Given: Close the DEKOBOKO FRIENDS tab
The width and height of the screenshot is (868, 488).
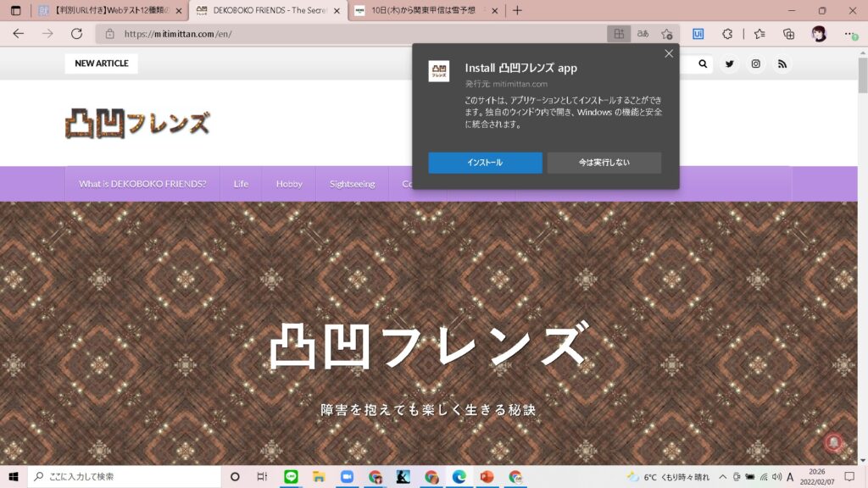Looking at the screenshot, I should click(x=337, y=10).
